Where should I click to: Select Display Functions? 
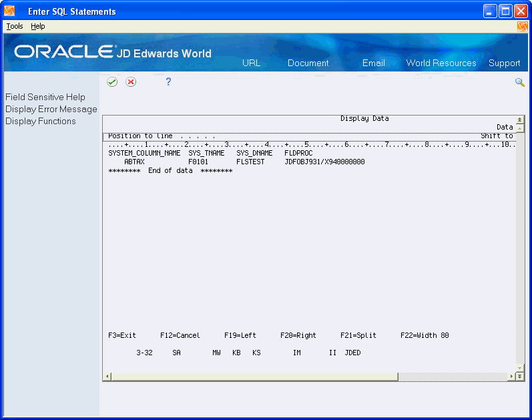(40, 122)
